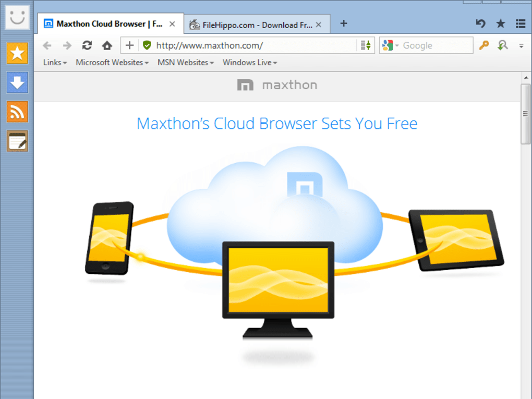532x399 pixels.
Task: Click the green security shield icon
Action: pos(147,45)
